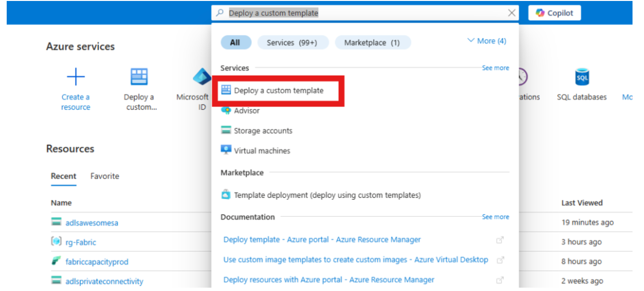Launch Copilot from the top bar
644x291 pixels.
pyautogui.click(x=554, y=12)
